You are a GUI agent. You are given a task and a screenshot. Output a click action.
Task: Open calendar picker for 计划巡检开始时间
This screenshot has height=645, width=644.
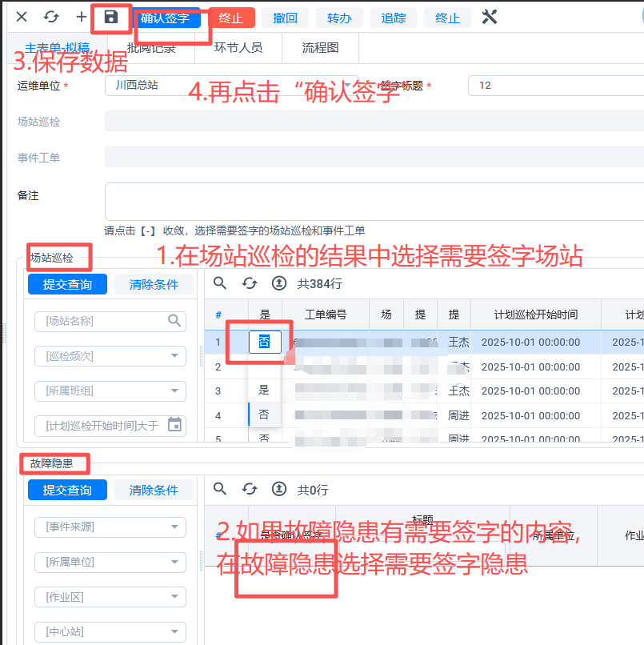(x=174, y=425)
